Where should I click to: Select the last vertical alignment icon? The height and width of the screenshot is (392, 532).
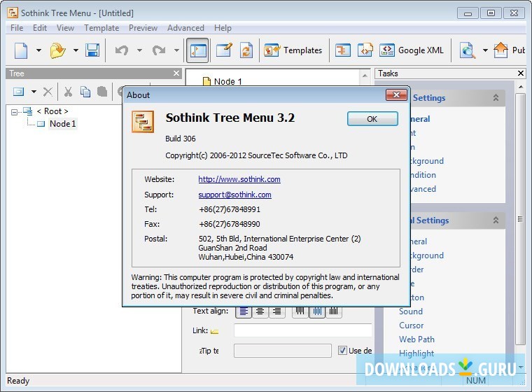click(x=333, y=311)
